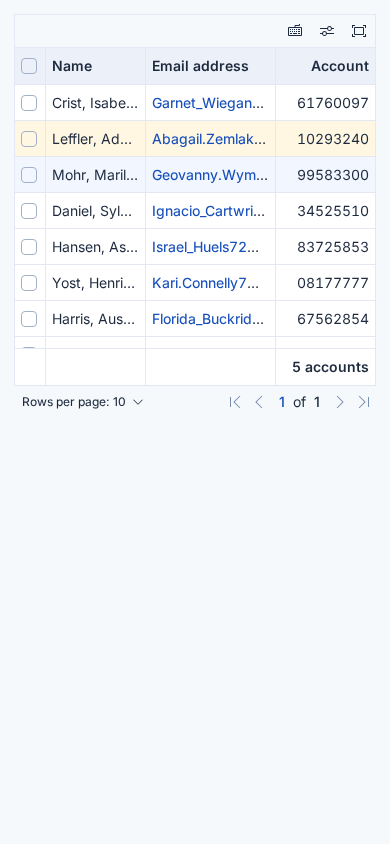Image resolution: width=390 pixels, height=844 pixels.
Task: Toggle the select-all checkbox in header
Action: [29, 66]
